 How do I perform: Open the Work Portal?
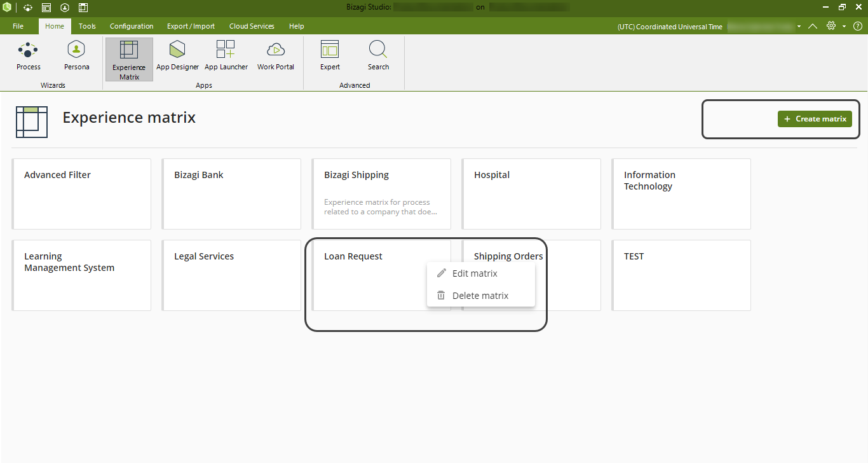[276, 56]
